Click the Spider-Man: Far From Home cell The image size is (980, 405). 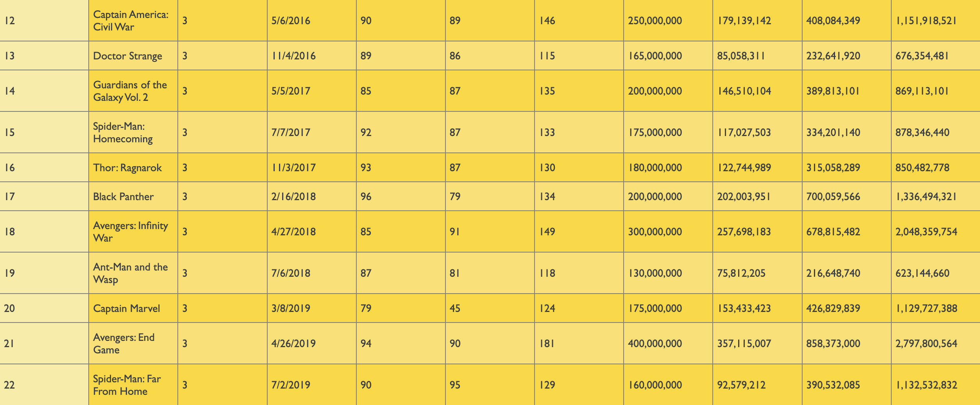(133, 385)
